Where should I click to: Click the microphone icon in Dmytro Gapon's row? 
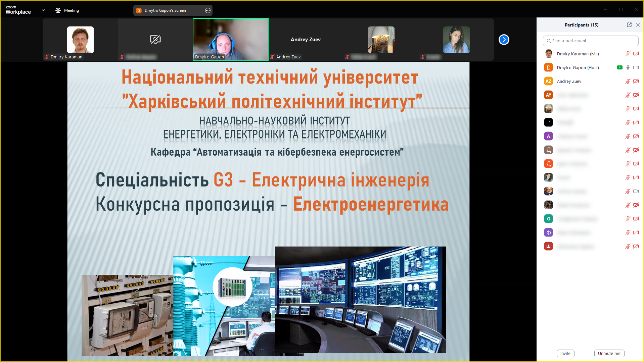click(628, 67)
